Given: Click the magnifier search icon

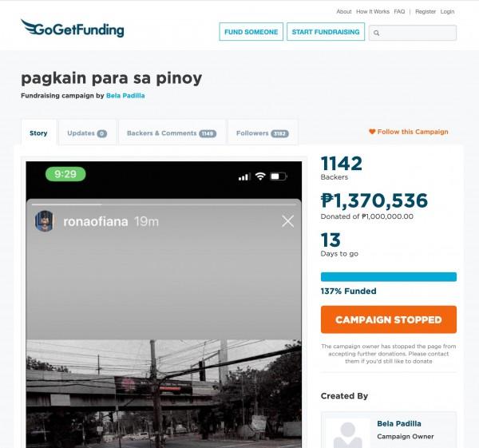Looking at the screenshot, I should [x=376, y=33].
